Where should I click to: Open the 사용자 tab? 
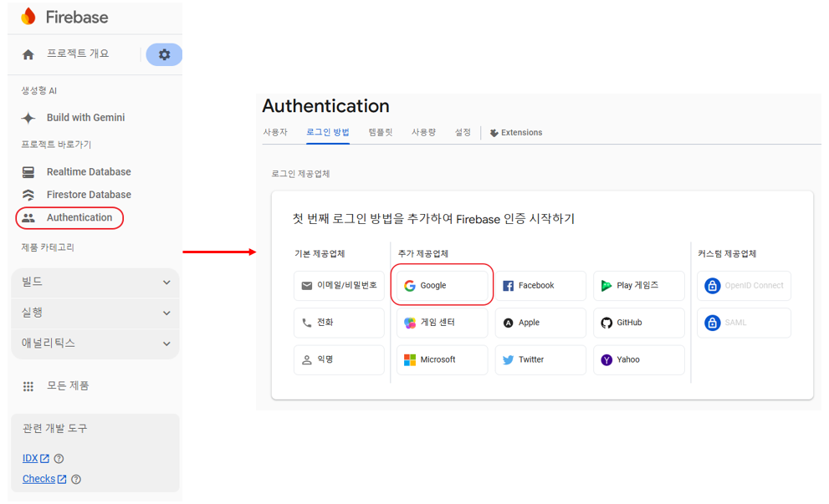(275, 132)
